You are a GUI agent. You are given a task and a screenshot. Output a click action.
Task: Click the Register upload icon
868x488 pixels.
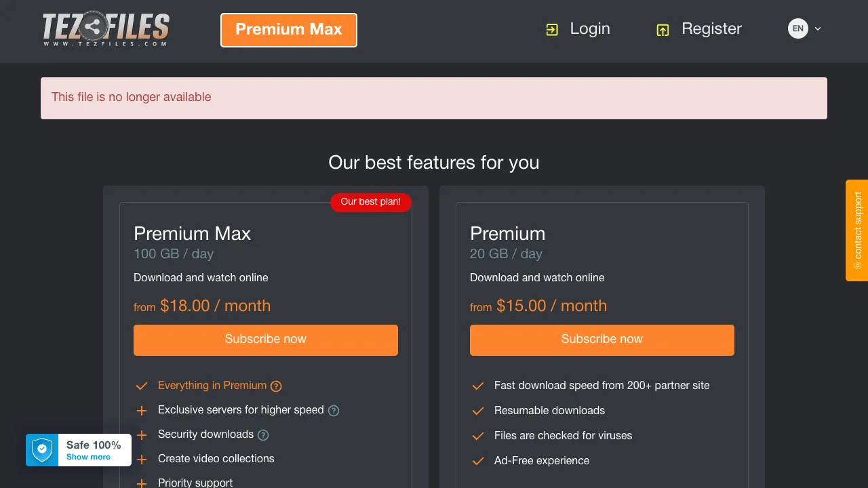663,30
